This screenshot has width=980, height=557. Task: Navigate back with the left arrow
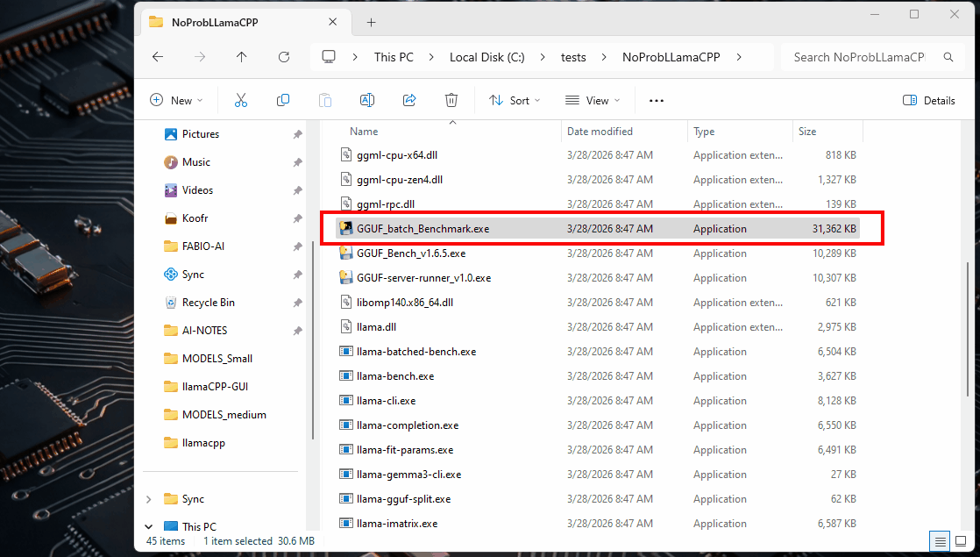click(158, 57)
